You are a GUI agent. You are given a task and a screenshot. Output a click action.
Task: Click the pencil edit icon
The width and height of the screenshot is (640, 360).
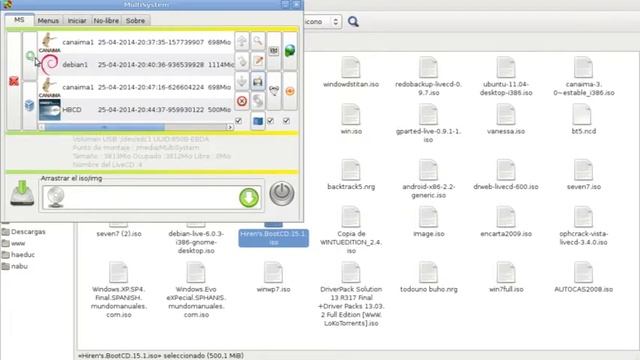258,61
